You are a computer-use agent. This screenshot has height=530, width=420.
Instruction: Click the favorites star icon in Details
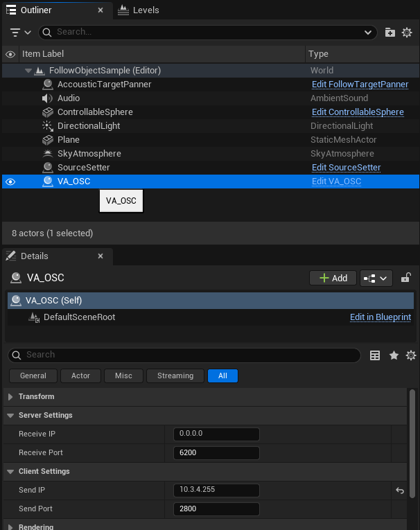394,355
